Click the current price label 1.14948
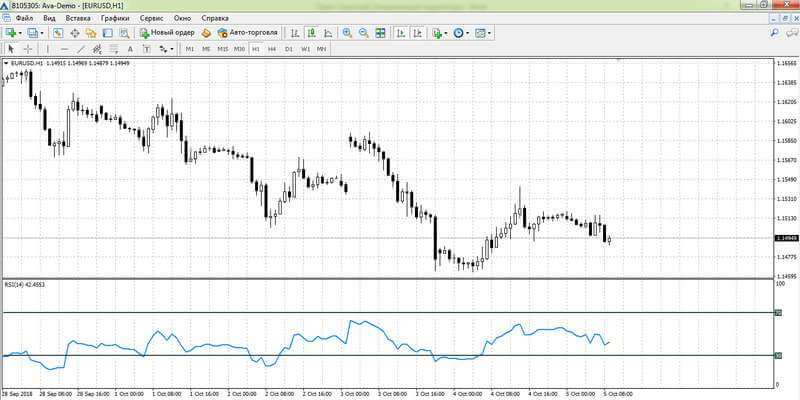 coord(786,238)
